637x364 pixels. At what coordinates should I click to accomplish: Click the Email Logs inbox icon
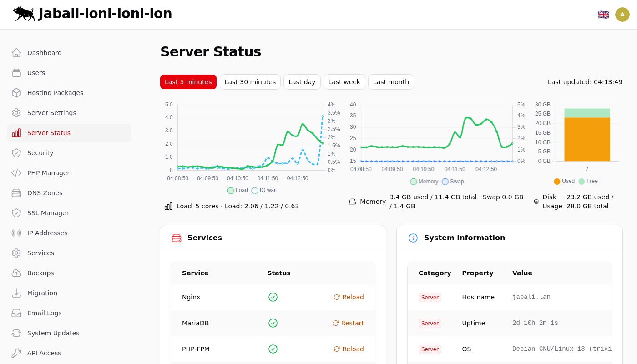point(16,313)
